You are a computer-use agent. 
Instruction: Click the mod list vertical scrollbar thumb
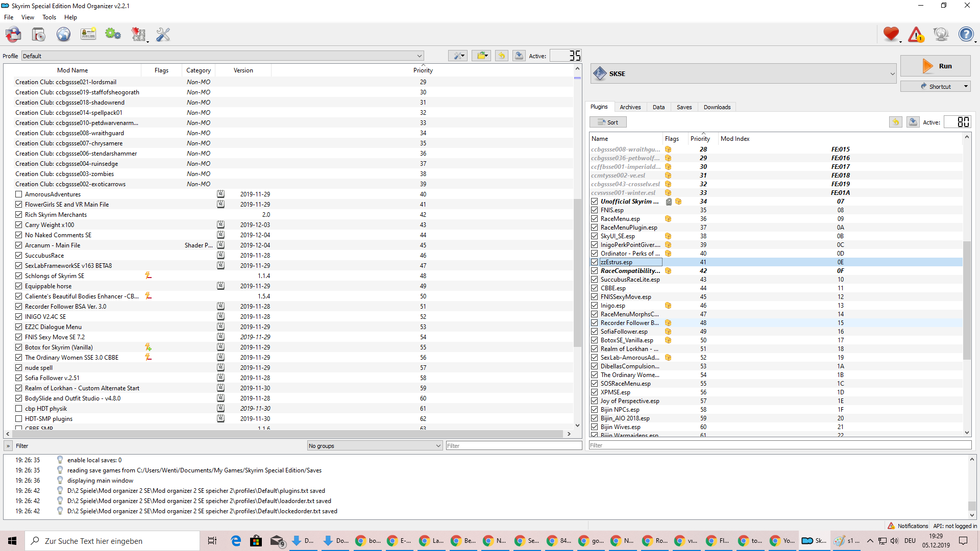point(578,273)
